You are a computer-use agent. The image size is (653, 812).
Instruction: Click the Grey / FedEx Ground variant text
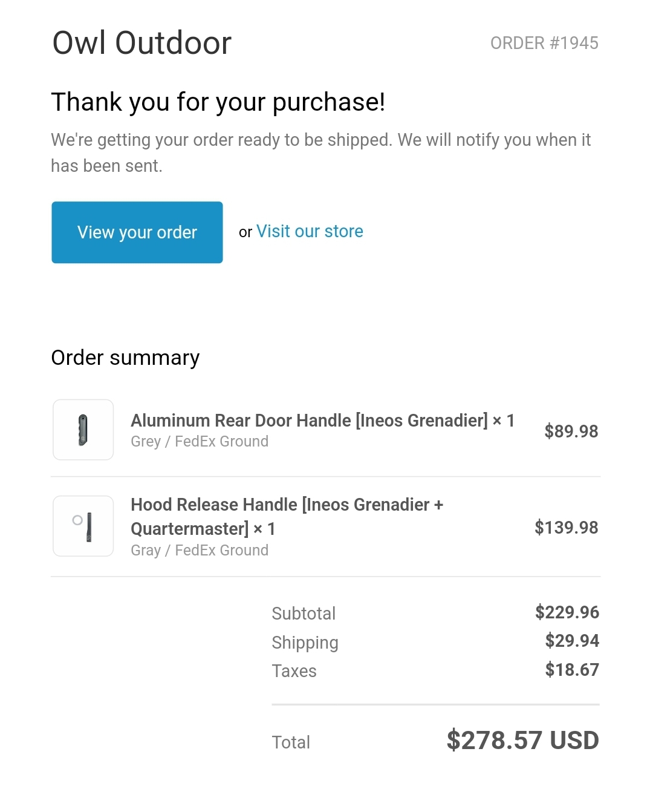click(x=200, y=442)
